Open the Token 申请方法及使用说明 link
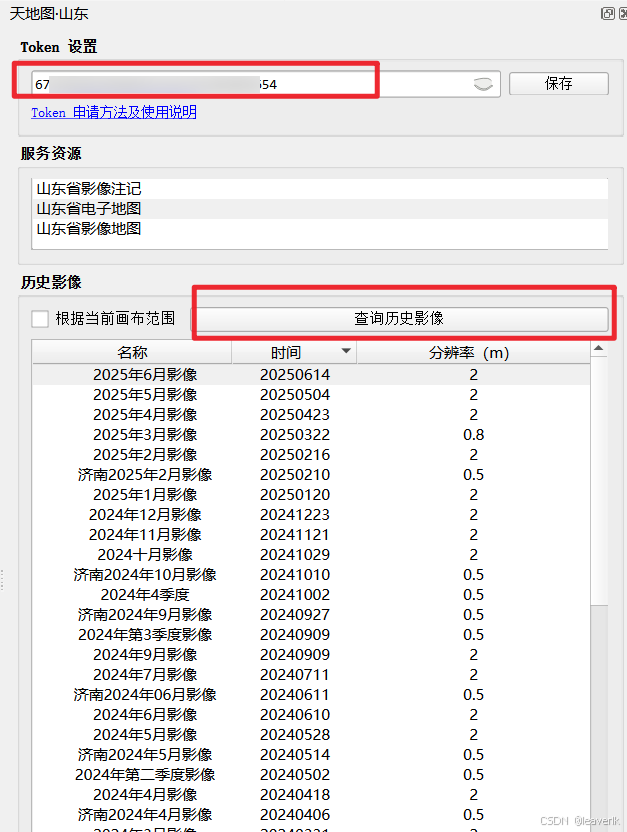Image resolution: width=627 pixels, height=832 pixels. pyautogui.click(x=114, y=112)
